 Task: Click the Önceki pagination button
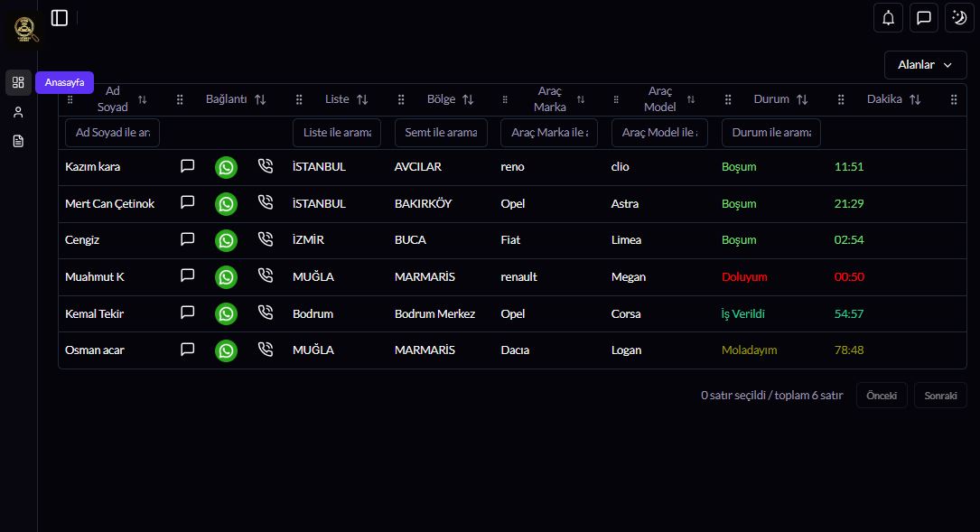882,396
